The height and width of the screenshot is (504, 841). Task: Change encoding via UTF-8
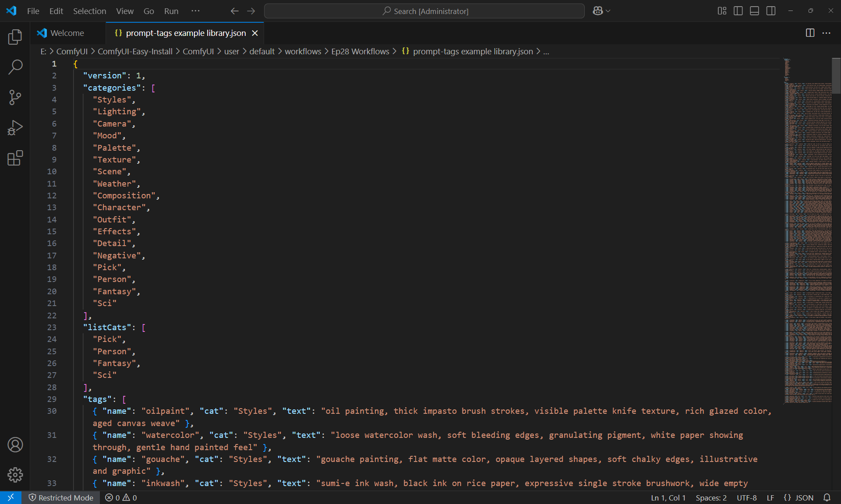tap(746, 497)
